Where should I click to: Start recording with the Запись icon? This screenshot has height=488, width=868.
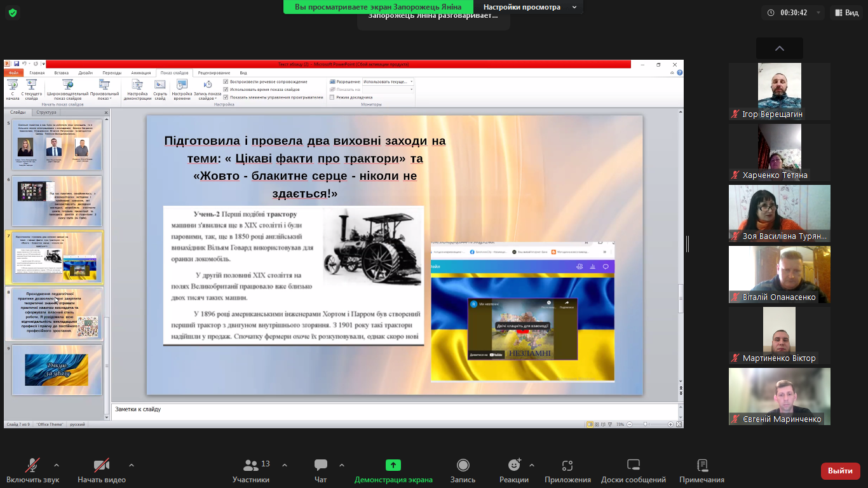(463, 466)
